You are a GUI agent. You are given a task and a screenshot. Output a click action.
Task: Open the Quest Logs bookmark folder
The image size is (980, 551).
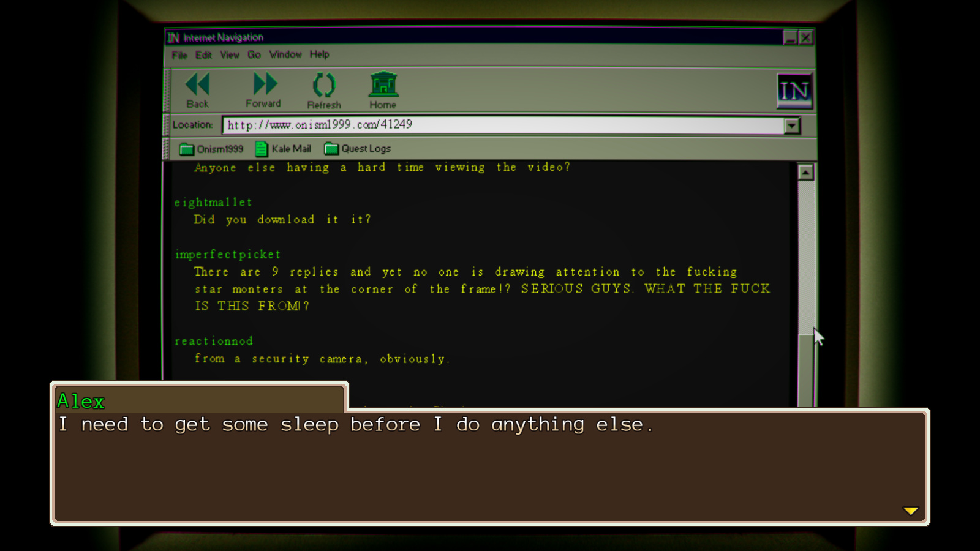pos(358,149)
